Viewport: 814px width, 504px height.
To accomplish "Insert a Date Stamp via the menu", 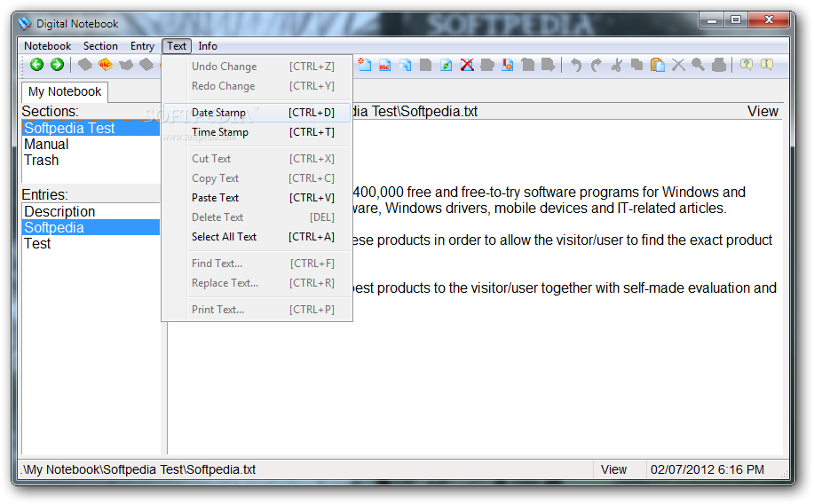I will (x=258, y=113).
